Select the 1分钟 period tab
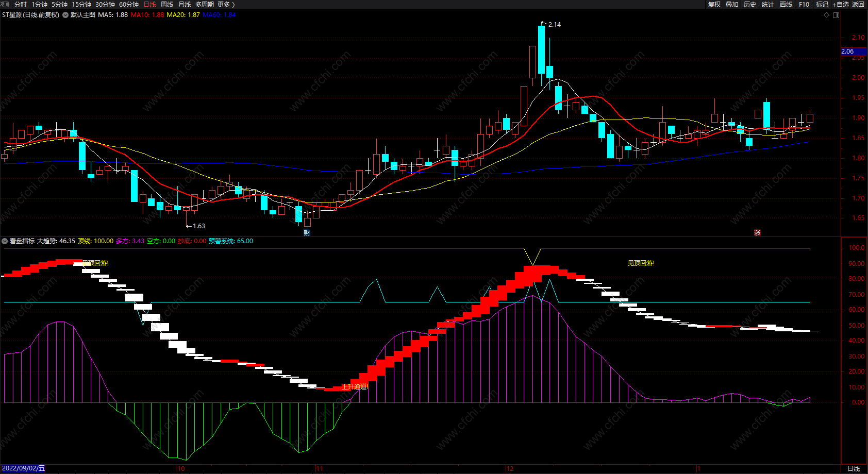Viewport: 868px width, 474px height. [x=39, y=5]
